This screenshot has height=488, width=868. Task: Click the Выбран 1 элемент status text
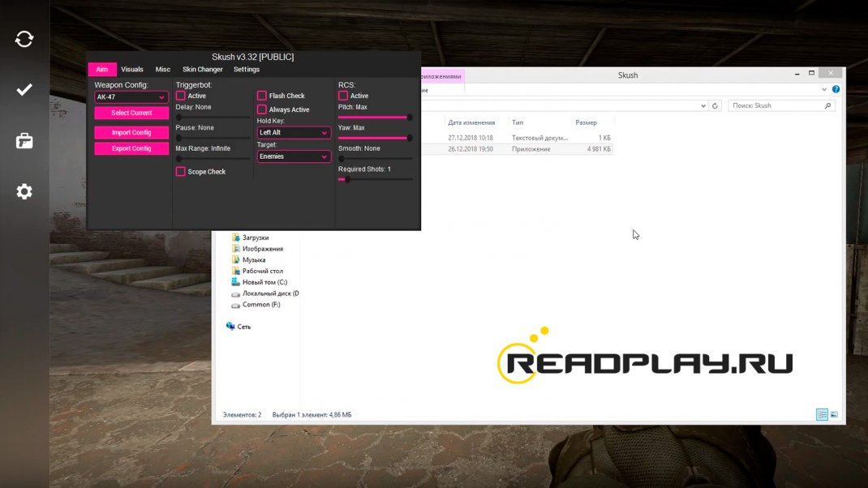pos(312,414)
